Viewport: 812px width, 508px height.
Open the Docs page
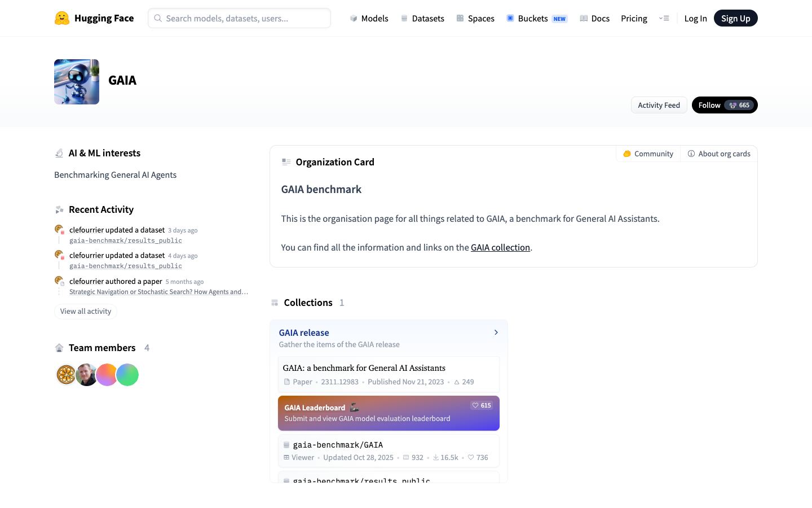pos(595,18)
